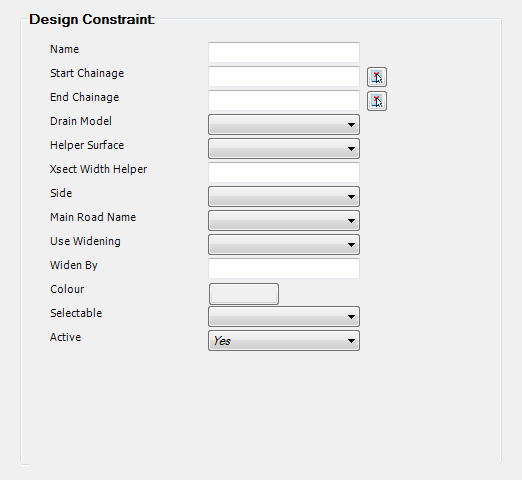This screenshot has width=522, height=480.
Task: Click the Design Constraint group title
Action: [x=92, y=19]
